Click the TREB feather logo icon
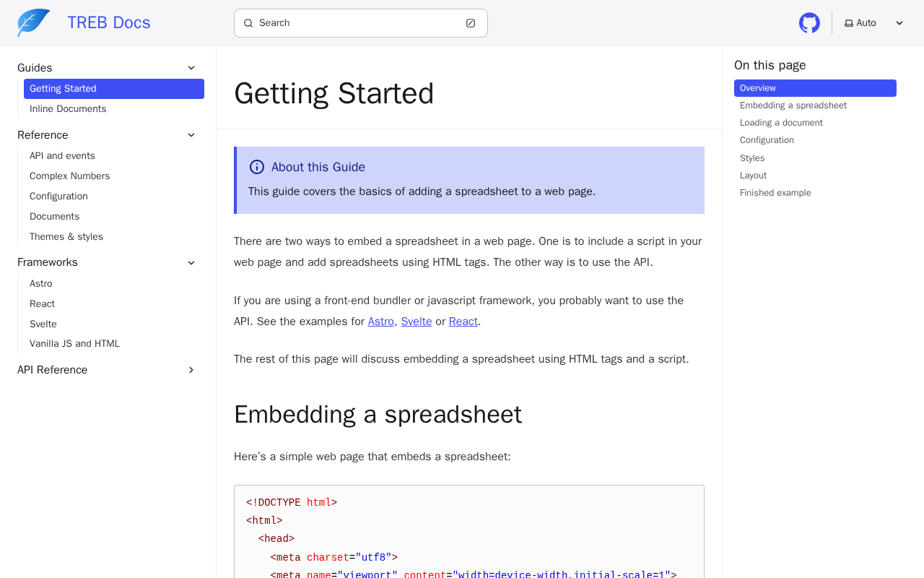 coord(34,22)
